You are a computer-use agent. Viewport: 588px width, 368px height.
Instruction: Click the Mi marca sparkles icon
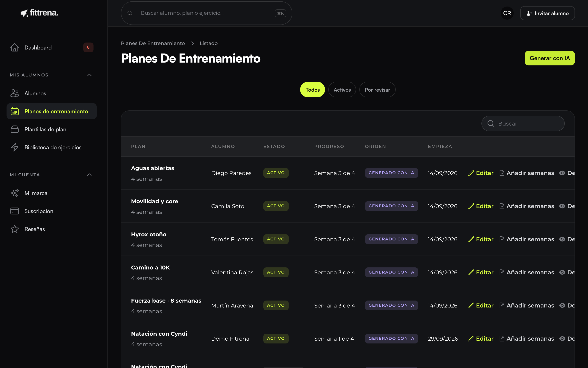14,193
